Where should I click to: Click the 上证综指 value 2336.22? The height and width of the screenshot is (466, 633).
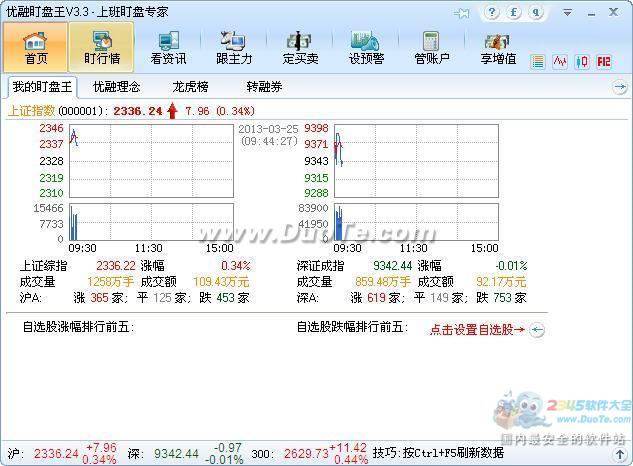[x=116, y=266]
